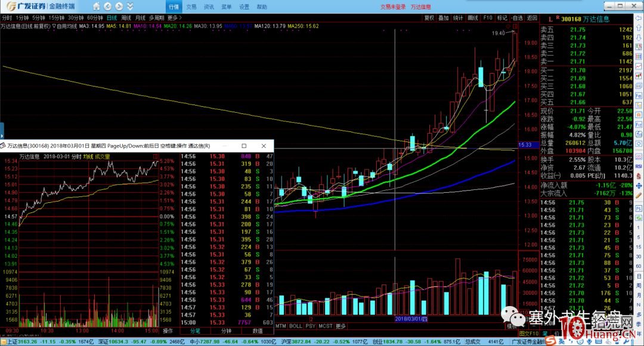Select the pencil drawing tool in sidebar
The image size is (644, 346).
coord(639,196)
